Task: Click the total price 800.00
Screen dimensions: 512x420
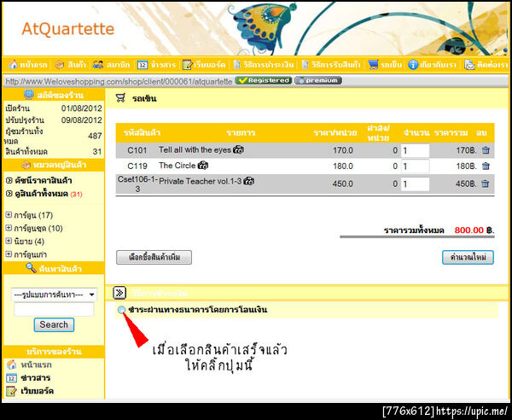Action: pyautogui.click(x=468, y=230)
